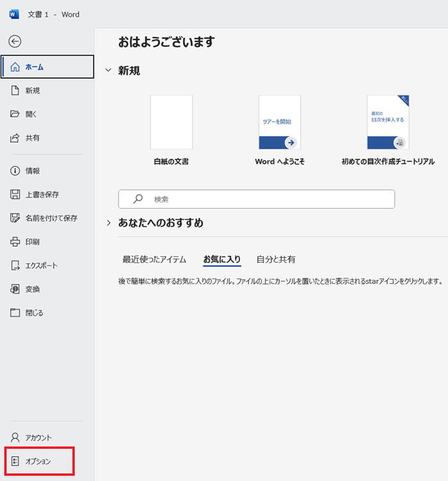Click the 初めての目次作成チュートリアル caption

(x=388, y=161)
